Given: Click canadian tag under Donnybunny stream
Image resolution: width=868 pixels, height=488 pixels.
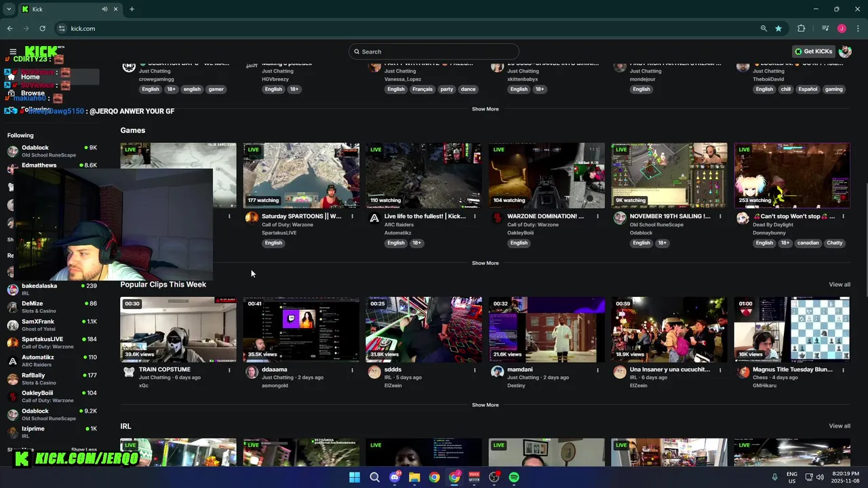Looking at the screenshot, I should click(x=808, y=243).
